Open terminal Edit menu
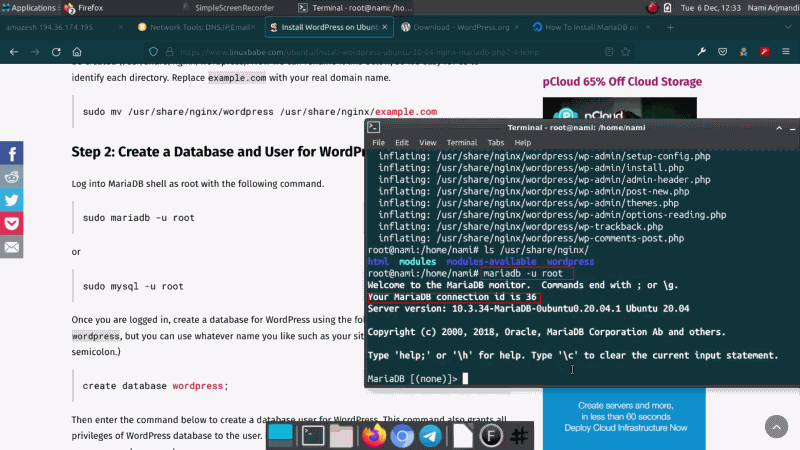This screenshot has width=800, height=450. pos(402,143)
